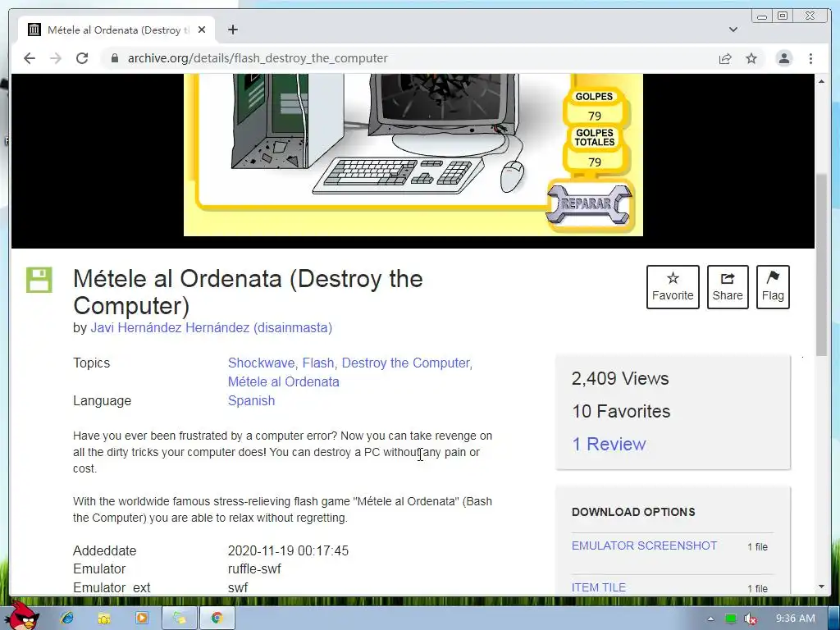
Task: Share this page from address bar
Action: [725, 58]
